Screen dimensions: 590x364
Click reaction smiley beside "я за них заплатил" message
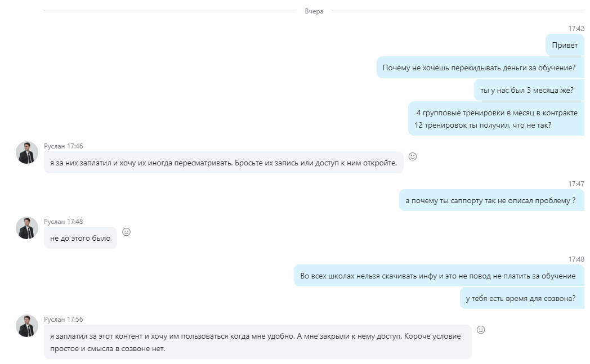coord(413,156)
